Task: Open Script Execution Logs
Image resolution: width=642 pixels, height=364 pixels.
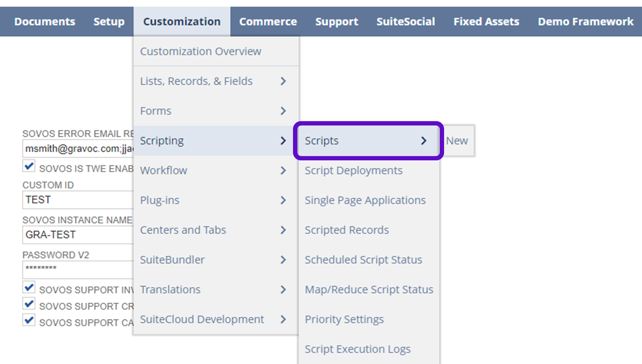Action: [x=357, y=349]
